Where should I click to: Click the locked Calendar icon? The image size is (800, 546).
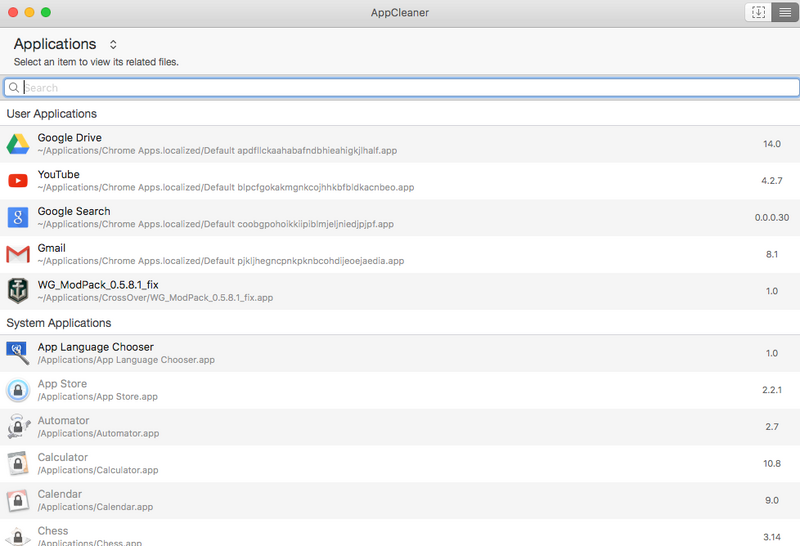coord(18,500)
